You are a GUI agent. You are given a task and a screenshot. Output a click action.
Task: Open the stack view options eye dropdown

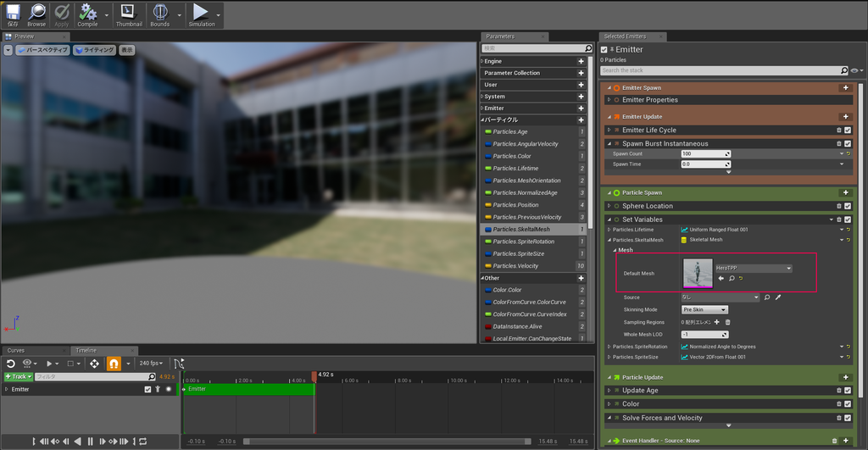coord(856,70)
